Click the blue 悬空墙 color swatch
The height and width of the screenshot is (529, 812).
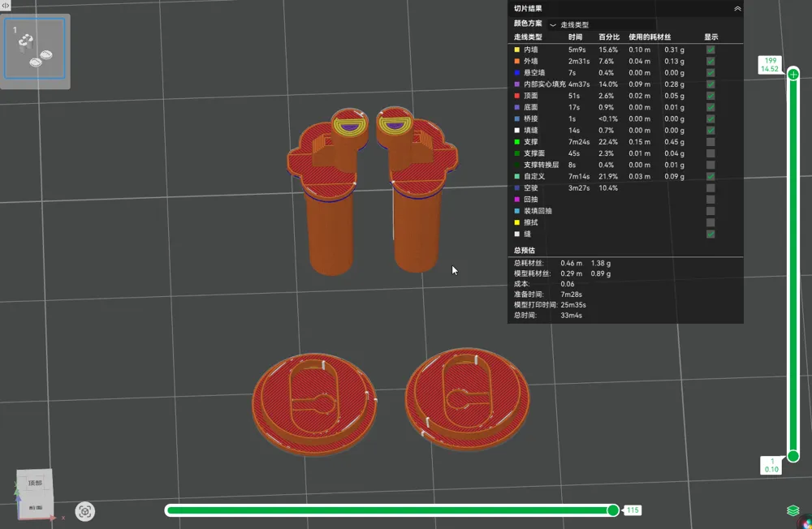pyautogui.click(x=516, y=72)
